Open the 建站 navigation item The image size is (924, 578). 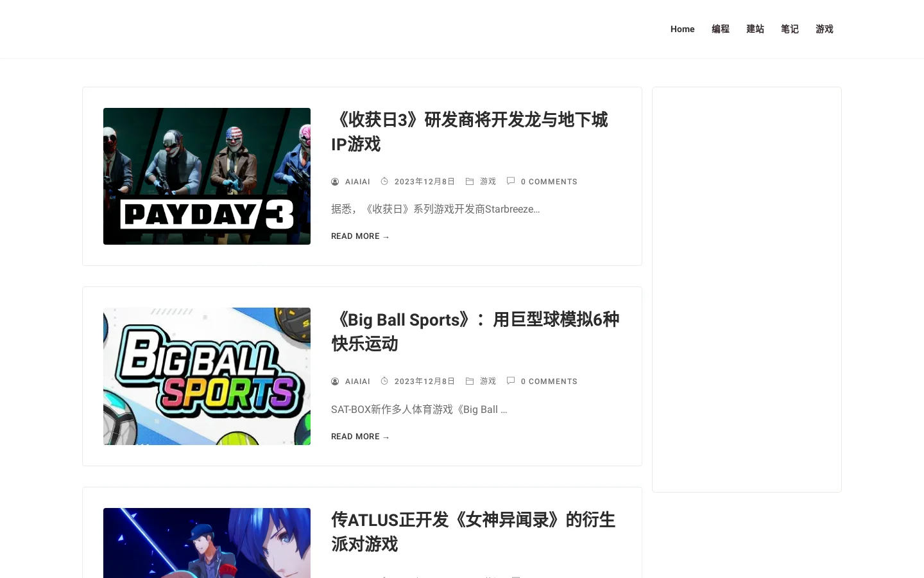point(755,29)
